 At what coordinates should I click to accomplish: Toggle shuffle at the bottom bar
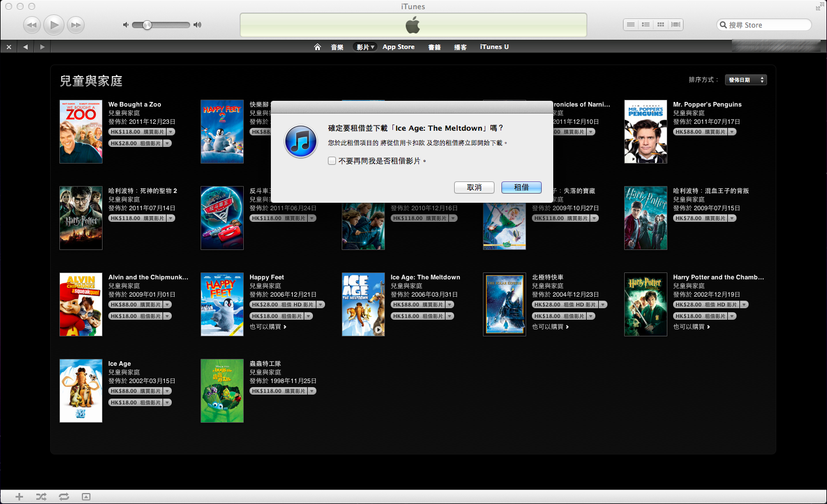coord(41,497)
